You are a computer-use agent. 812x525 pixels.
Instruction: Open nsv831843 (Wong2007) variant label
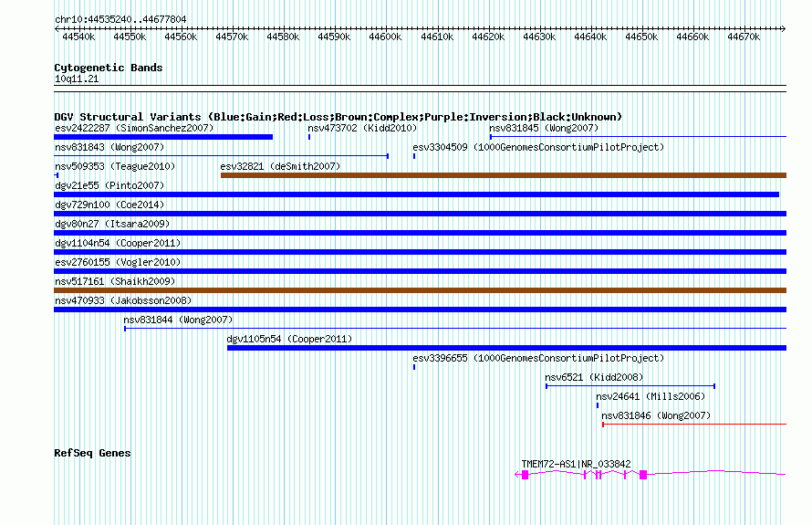point(109,147)
